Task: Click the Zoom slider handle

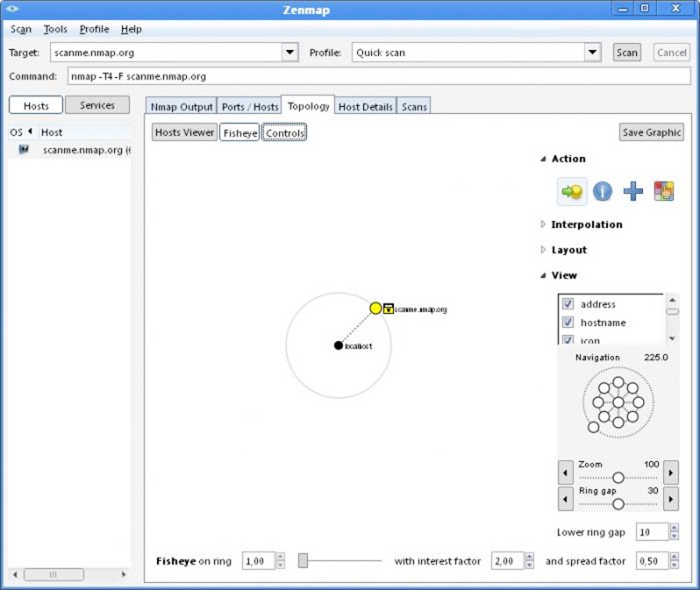Action: [618, 477]
